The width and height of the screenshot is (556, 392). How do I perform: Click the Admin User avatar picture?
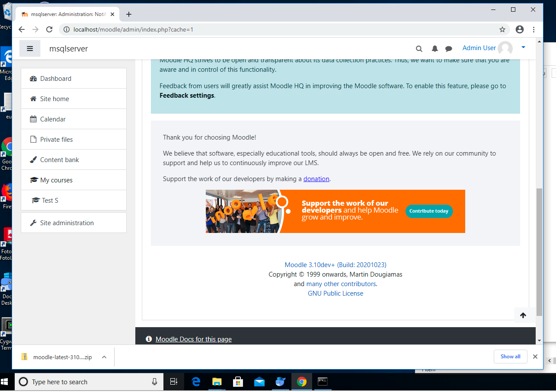[505, 48]
